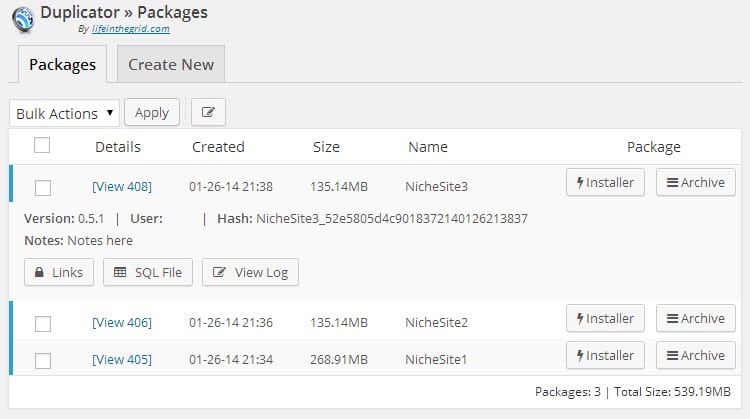Open View Log for NicheSite3
The image size is (750, 419).
pos(250,272)
